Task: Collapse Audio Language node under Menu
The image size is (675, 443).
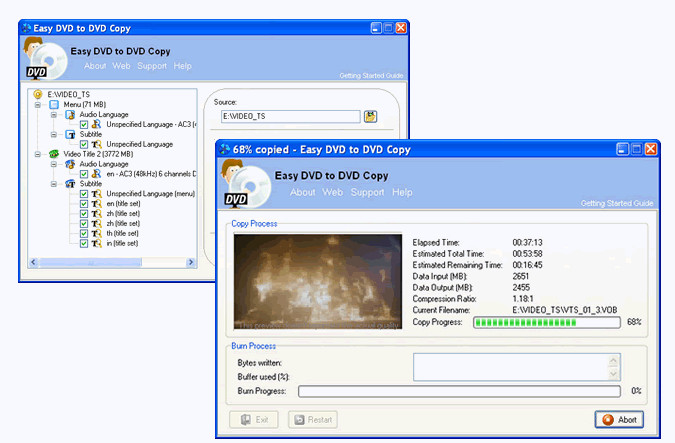Action: click(54, 115)
